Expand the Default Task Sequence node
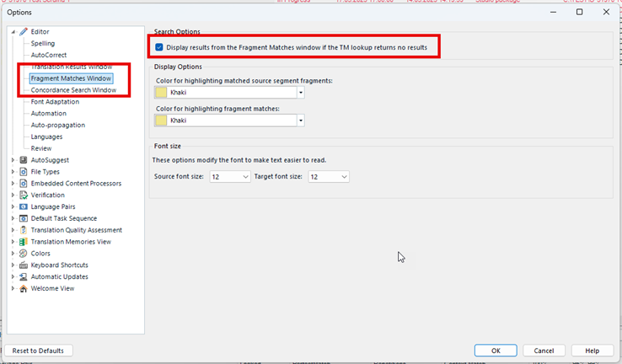The height and width of the screenshot is (364, 622). pyautogui.click(x=13, y=218)
